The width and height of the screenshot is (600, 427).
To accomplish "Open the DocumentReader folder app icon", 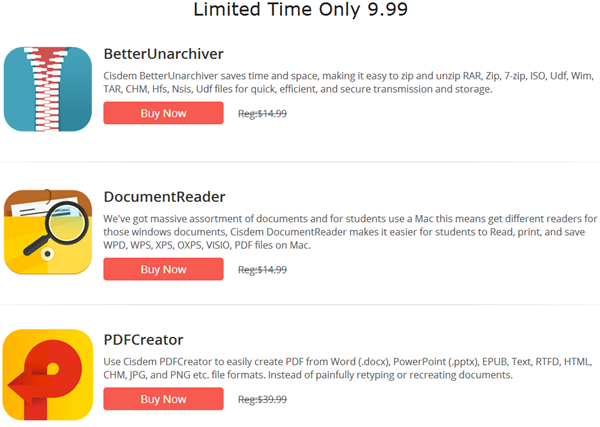I will pos(48,232).
